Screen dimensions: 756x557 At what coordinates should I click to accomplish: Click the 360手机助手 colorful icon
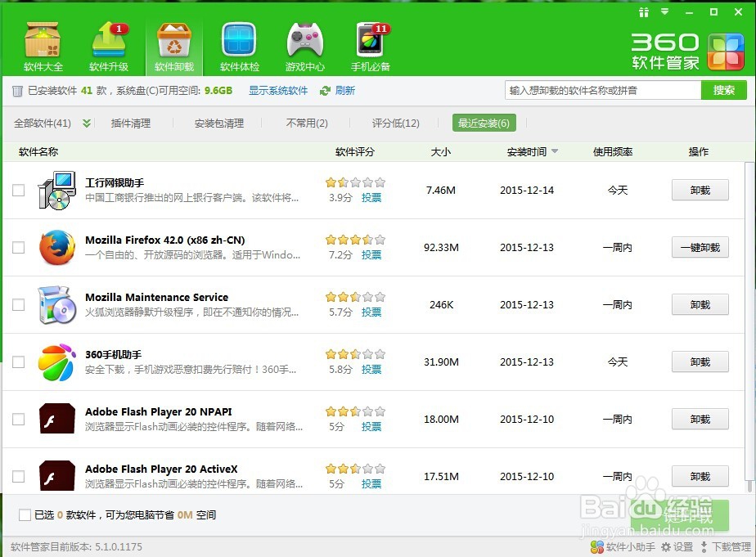(x=57, y=362)
